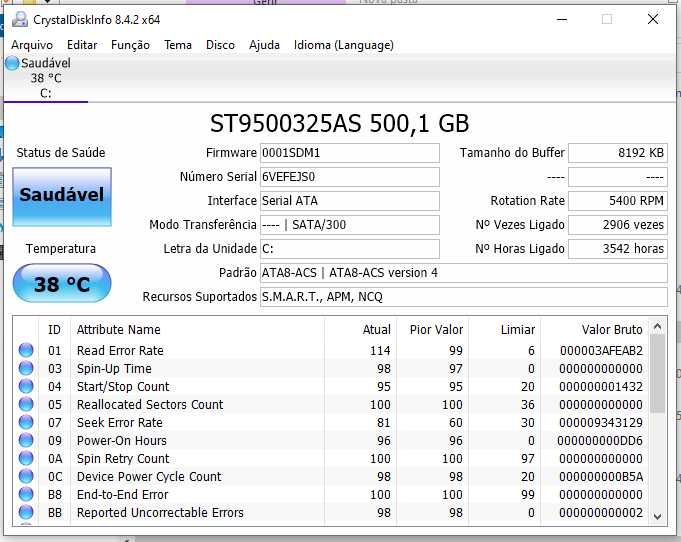Open the Disco menu
681x542 pixels.
pyautogui.click(x=220, y=45)
